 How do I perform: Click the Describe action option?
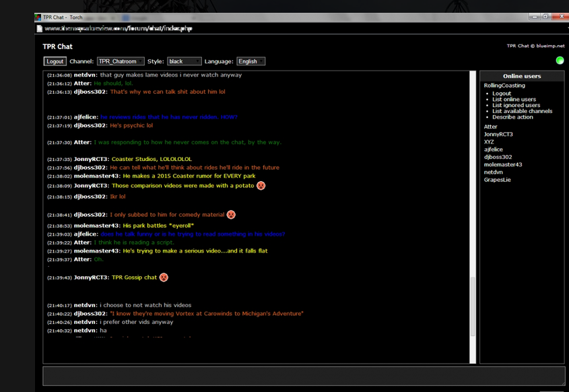tap(512, 117)
